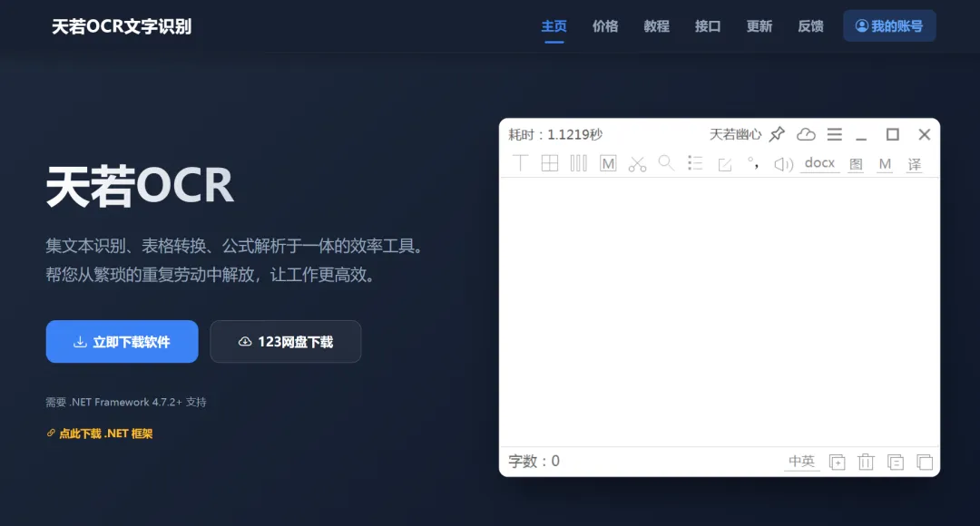Open the 更新 nav item
This screenshot has width=980, height=526.
click(759, 26)
